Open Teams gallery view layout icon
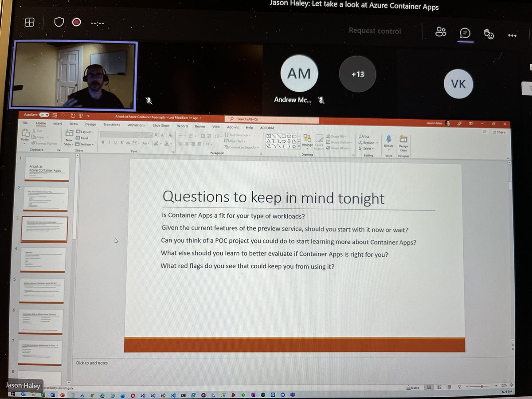Screen dimensions: 532x399 [x=29, y=22]
